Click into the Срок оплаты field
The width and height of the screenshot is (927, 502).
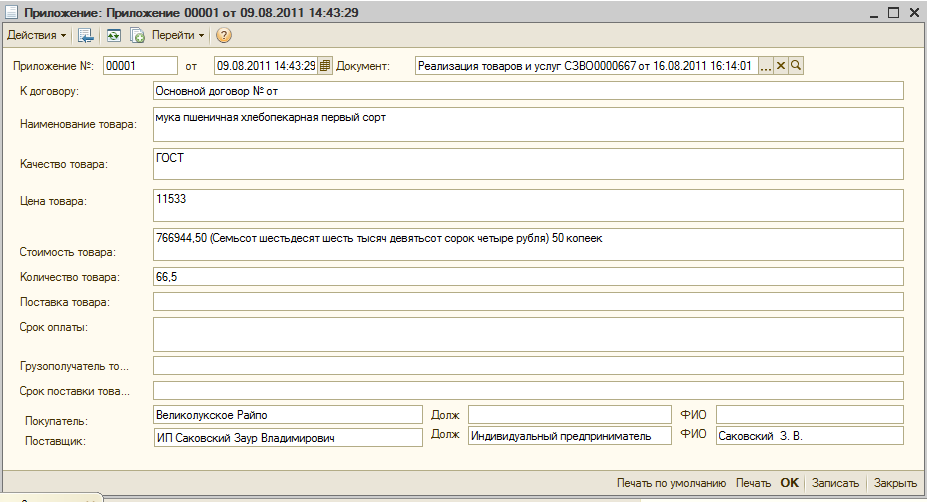pyautogui.click(x=527, y=334)
